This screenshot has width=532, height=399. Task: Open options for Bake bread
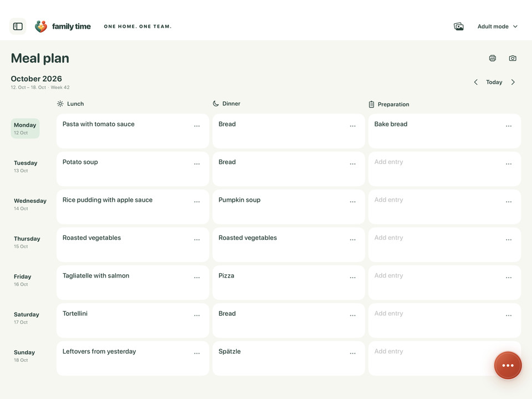click(509, 126)
